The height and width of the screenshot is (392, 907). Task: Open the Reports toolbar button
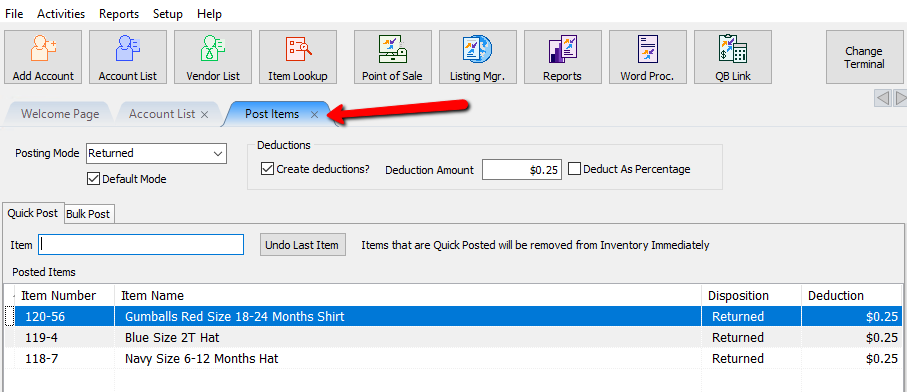point(563,57)
